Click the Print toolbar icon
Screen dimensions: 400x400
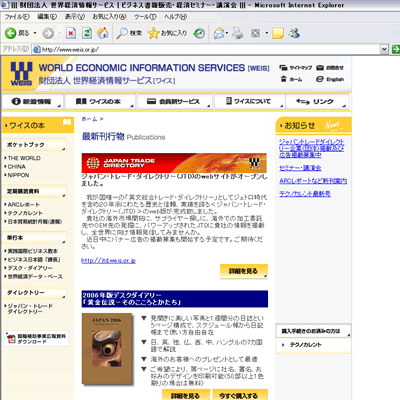click(238, 33)
